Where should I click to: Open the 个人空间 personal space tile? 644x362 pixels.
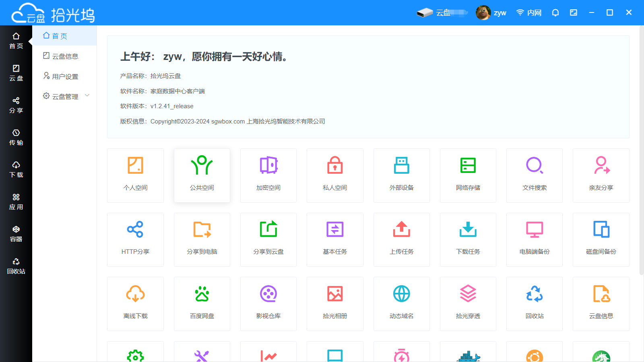135,175
